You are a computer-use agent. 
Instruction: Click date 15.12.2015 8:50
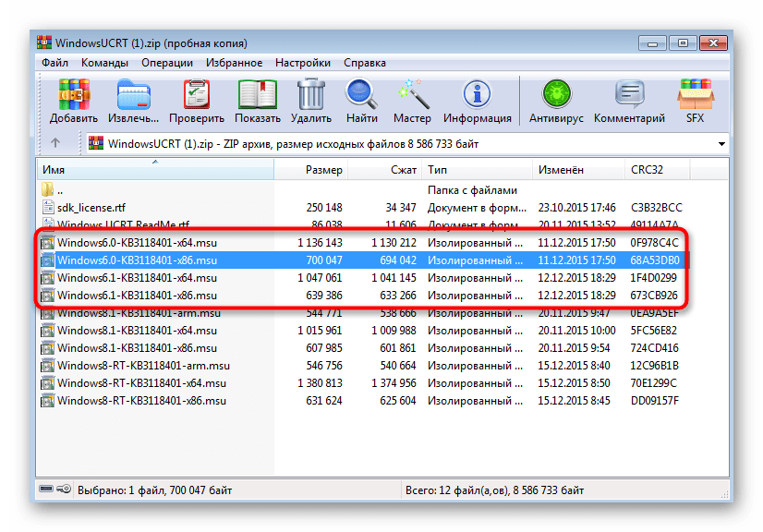pyautogui.click(x=574, y=382)
